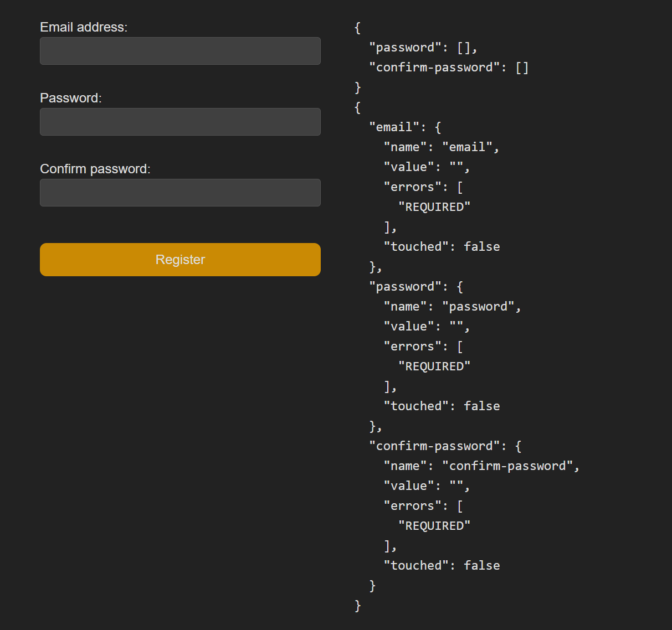Click the "name": "password" JSON line
The width and height of the screenshot is (672, 630).
453,307
